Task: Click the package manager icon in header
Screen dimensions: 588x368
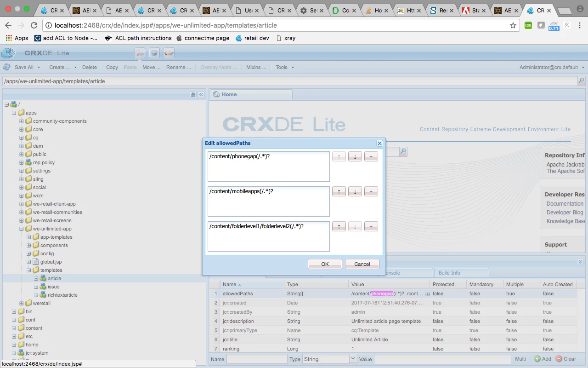Action: (154, 53)
